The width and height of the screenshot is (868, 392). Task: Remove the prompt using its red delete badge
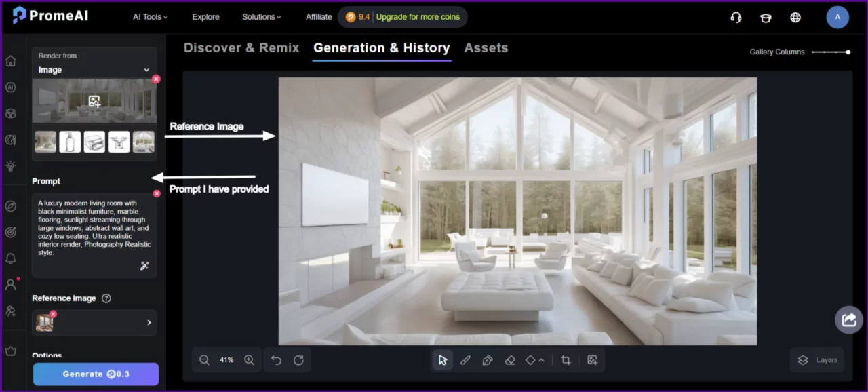point(157,193)
